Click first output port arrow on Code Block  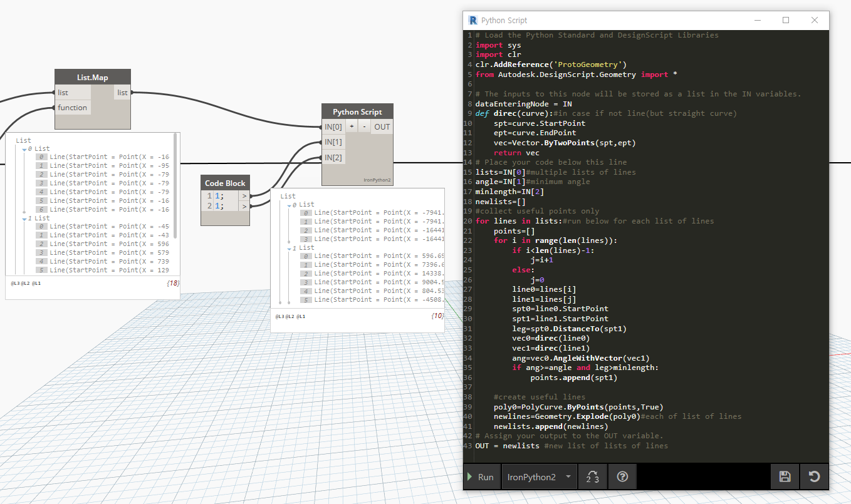coord(244,196)
